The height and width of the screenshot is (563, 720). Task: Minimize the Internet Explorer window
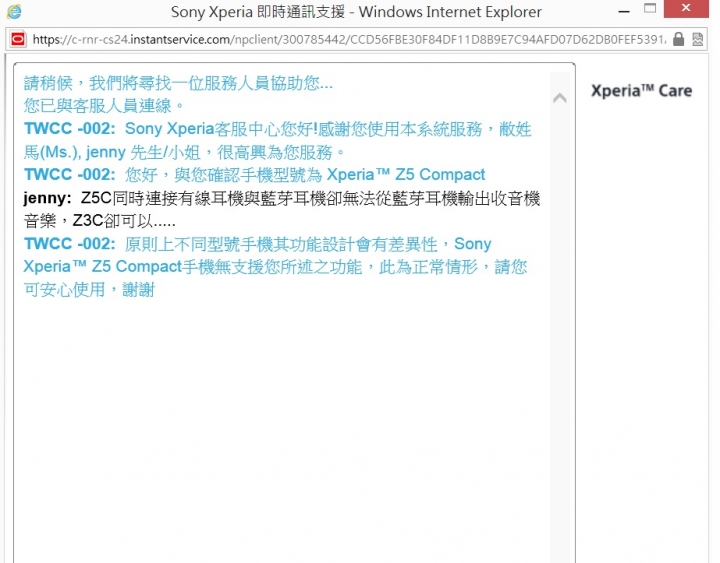point(624,11)
